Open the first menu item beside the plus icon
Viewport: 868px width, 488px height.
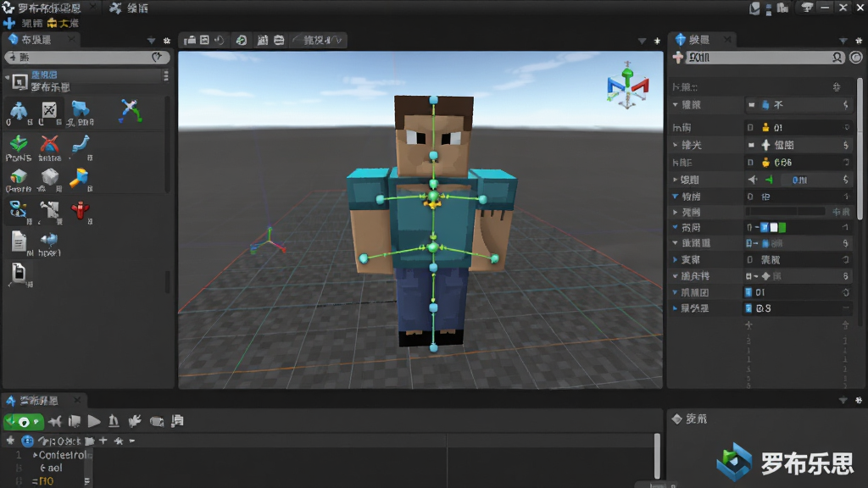32,23
